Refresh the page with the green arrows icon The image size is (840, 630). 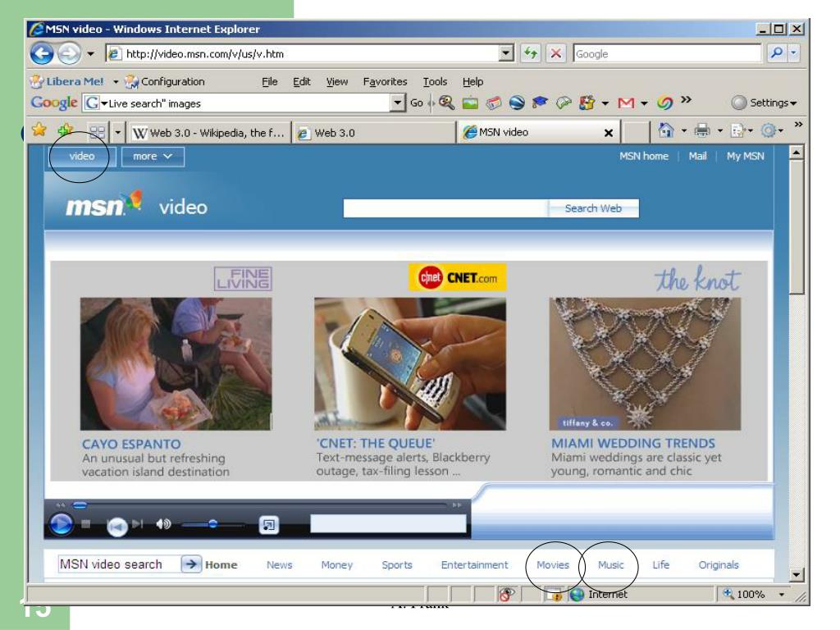(x=531, y=53)
